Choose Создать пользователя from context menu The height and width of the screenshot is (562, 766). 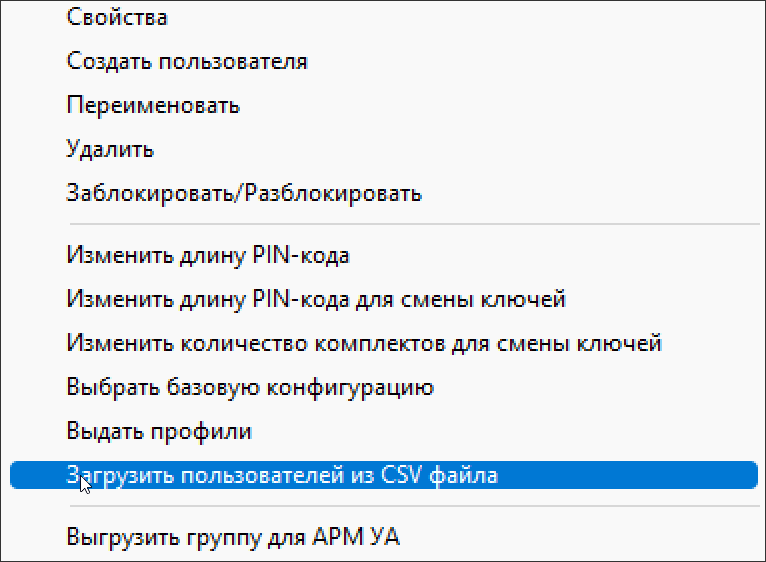(x=187, y=61)
